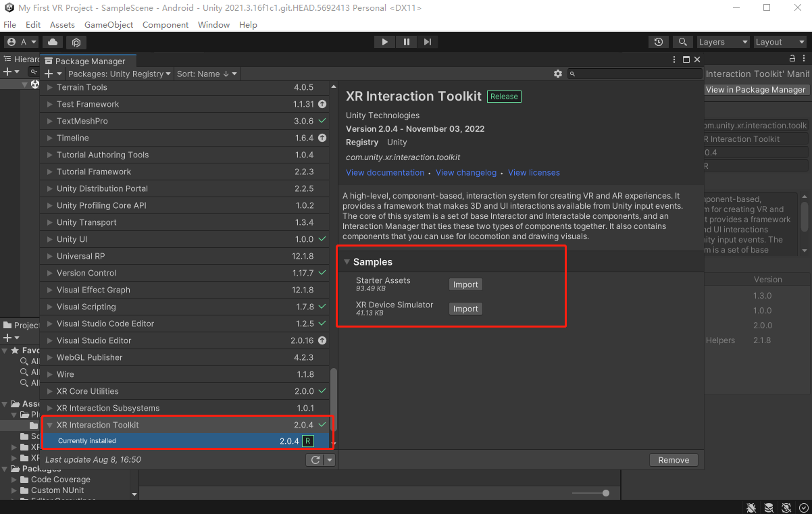This screenshot has height=514, width=812.
Task: Expand the Universal RP package entry
Action: tap(49, 256)
